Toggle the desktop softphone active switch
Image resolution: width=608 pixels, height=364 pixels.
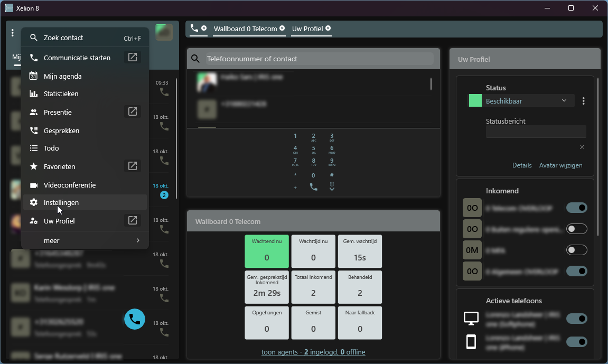pos(577,319)
